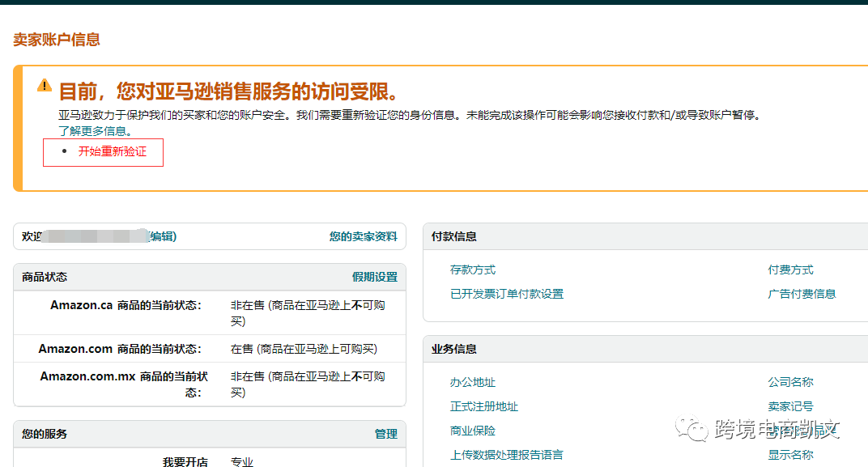Click 上传数据处理报告语言 link

coord(507,455)
